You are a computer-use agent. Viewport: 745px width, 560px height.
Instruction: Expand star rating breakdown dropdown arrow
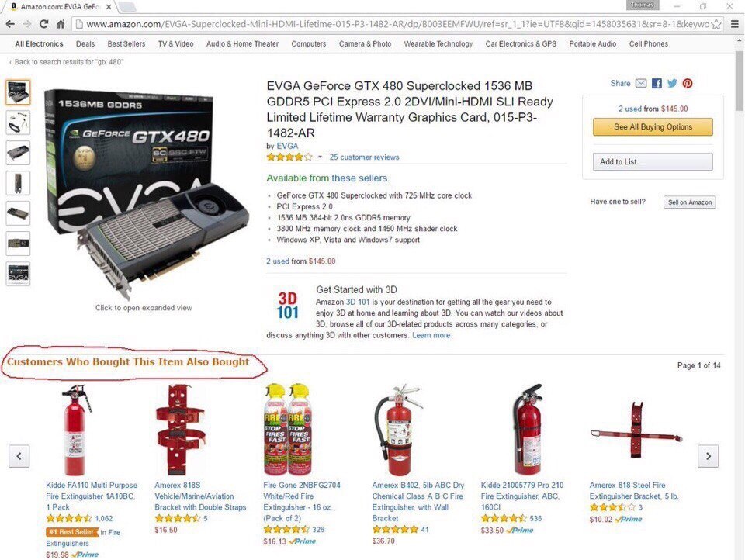pos(320,157)
